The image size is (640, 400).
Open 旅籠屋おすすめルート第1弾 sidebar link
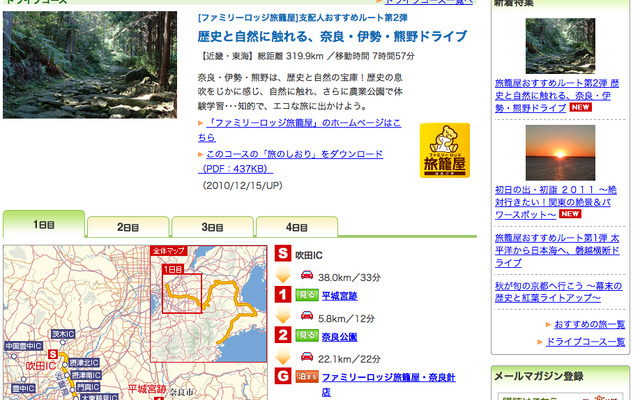click(x=557, y=250)
